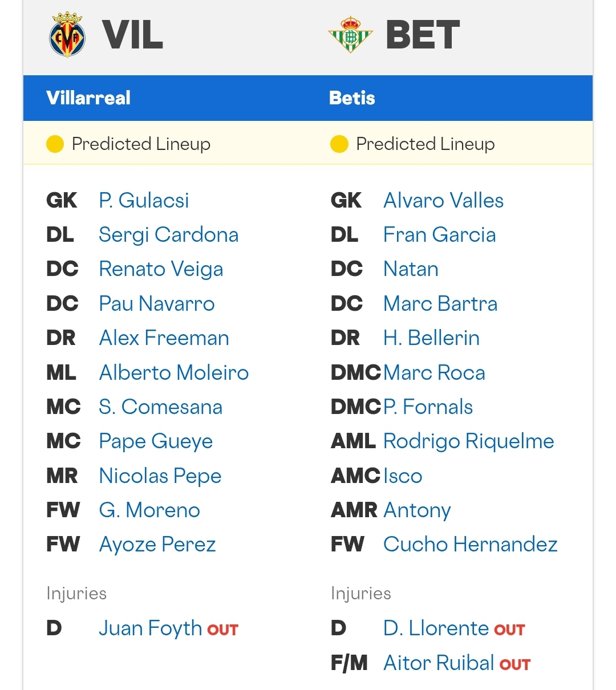This screenshot has height=690, width=616.
Task: Open Sergi Cardona's player page
Action: point(168,235)
